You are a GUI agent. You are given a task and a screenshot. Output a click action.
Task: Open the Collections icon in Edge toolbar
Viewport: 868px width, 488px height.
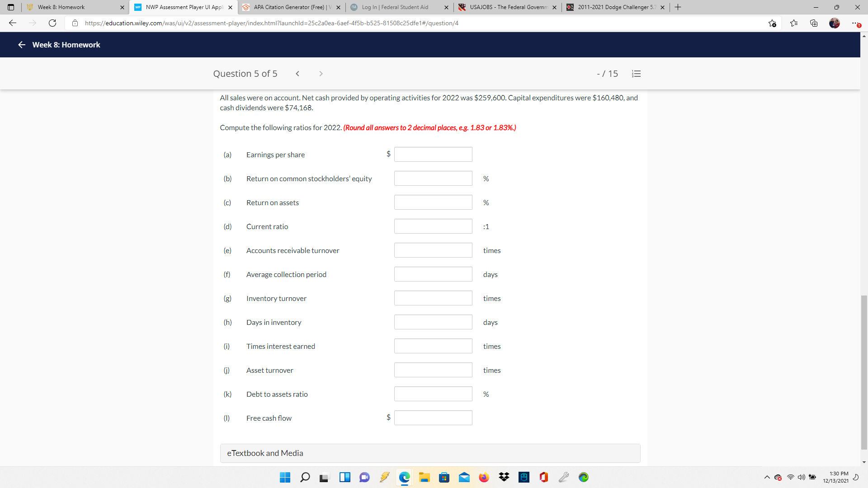pyautogui.click(x=814, y=23)
